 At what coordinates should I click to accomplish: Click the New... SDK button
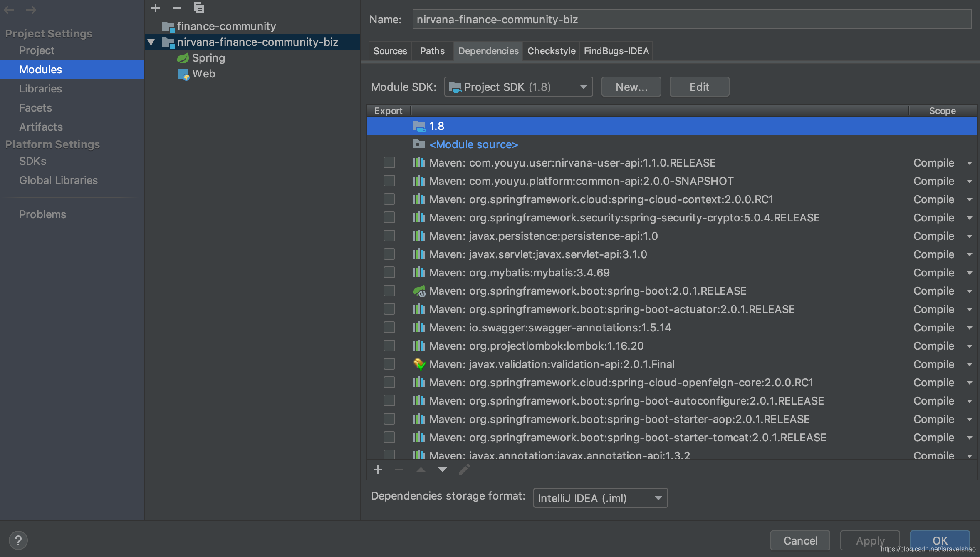tap(631, 87)
